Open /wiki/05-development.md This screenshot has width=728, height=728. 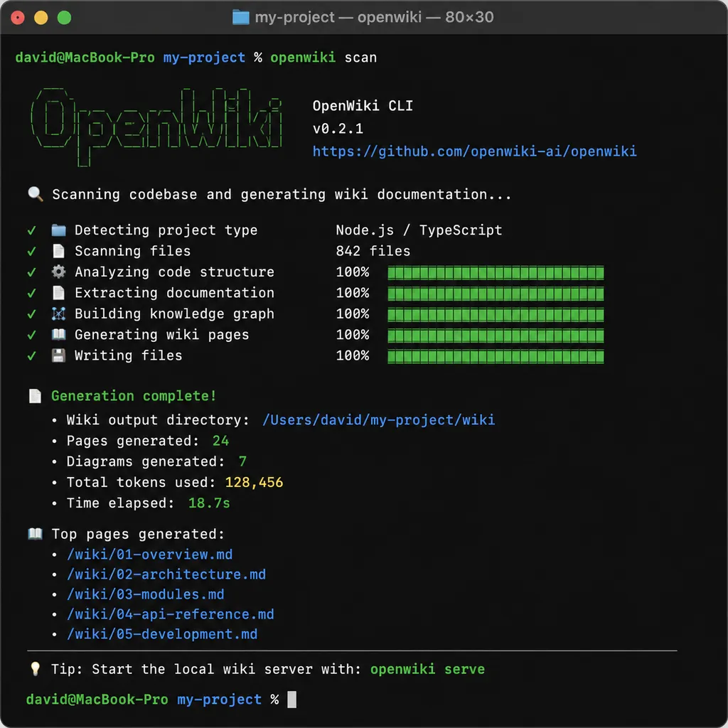[162, 634]
